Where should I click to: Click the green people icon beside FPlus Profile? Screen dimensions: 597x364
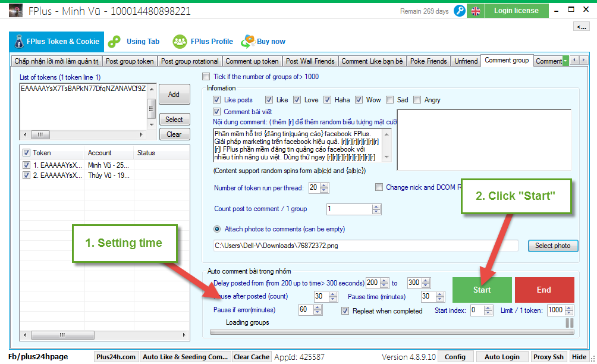tap(180, 42)
